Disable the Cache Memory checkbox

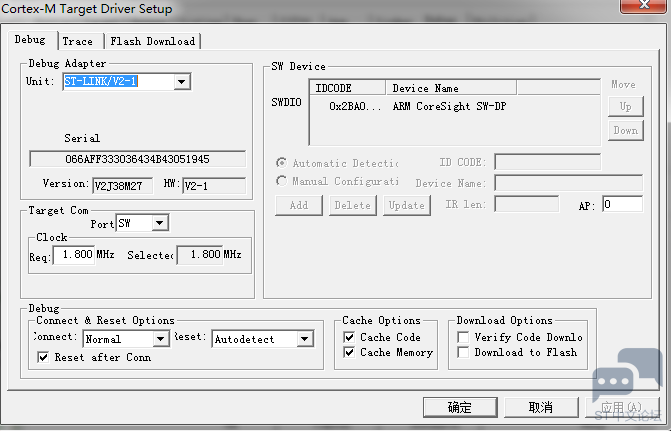coord(349,353)
